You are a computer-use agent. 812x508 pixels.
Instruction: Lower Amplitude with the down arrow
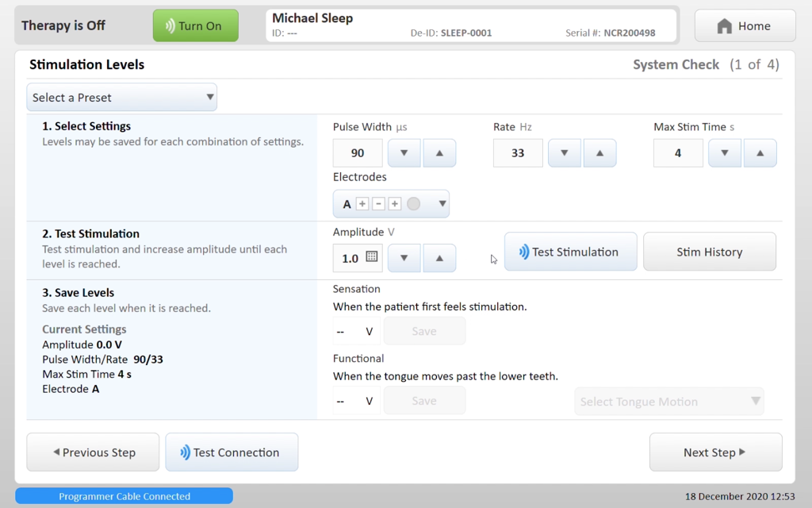coord(404,258)
